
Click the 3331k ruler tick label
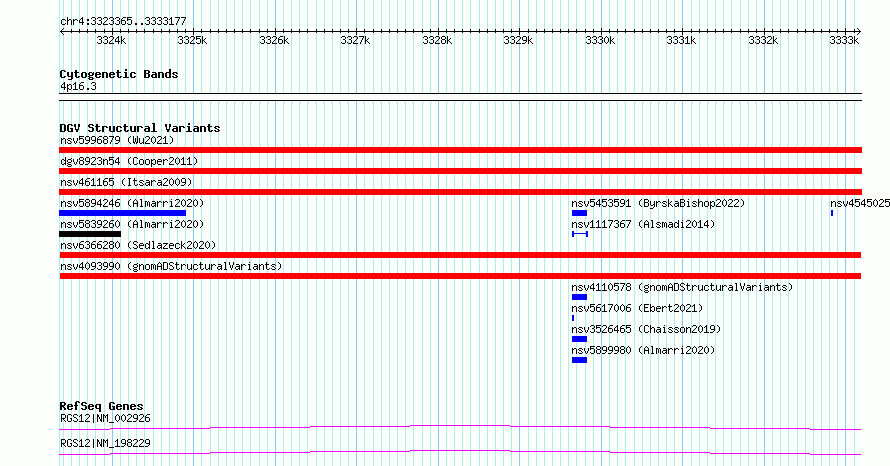[x=681, y=40]
